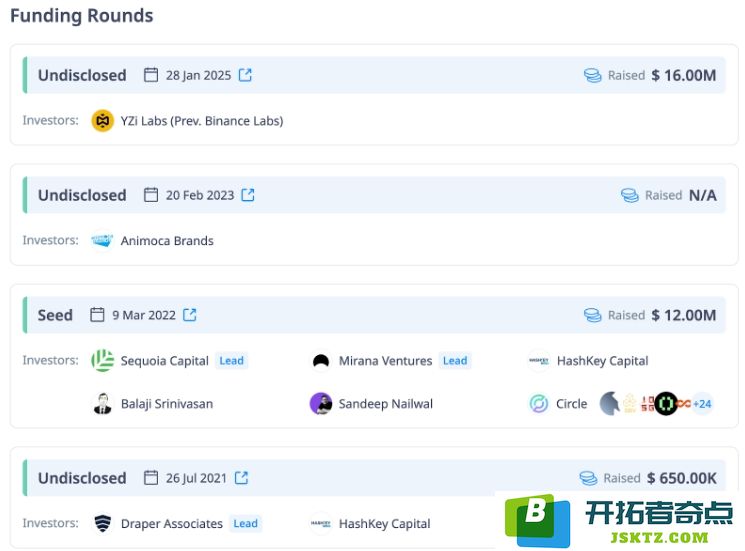
Task: Click Lead badge next to Sequoia Capital
Action: pos(231,361)
